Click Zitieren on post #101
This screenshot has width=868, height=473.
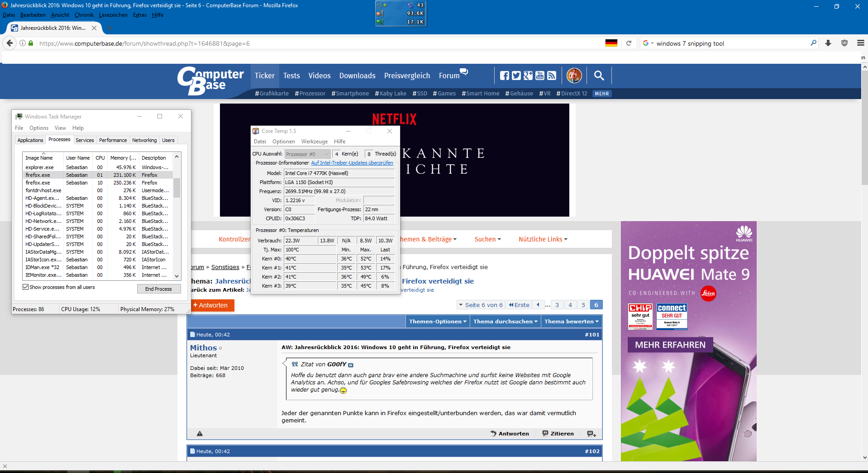[558, 434]
